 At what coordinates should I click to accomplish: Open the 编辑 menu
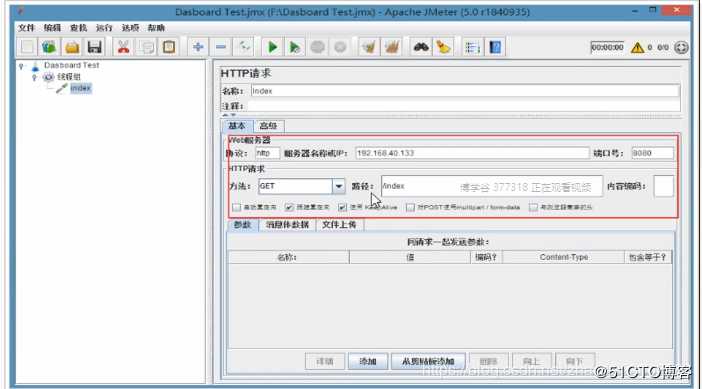(x=52, y=28)
